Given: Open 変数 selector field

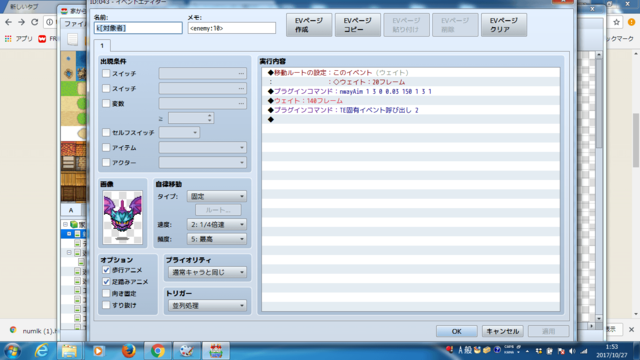Looking at the screenshot, I should click(x=202, y=103).
